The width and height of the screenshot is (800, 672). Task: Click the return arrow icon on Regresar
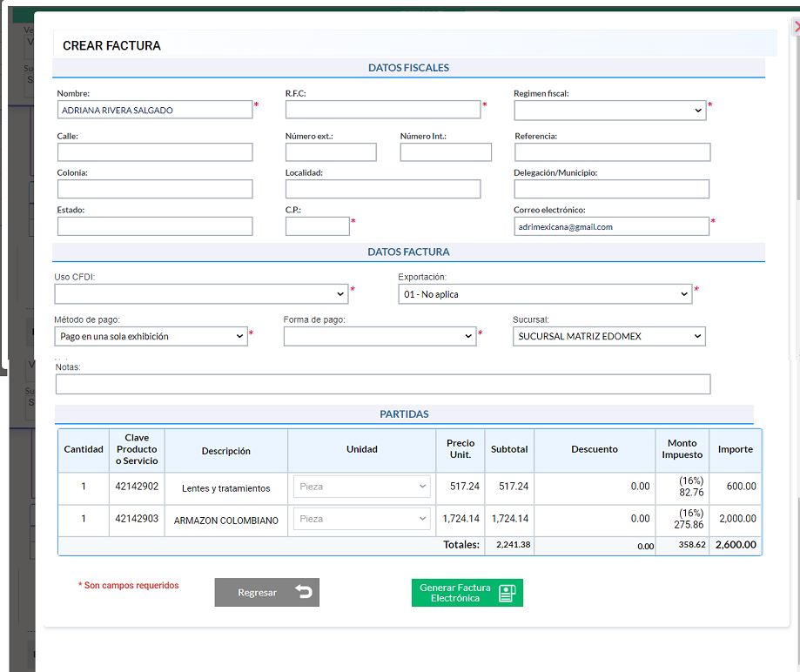coord(304,591)
